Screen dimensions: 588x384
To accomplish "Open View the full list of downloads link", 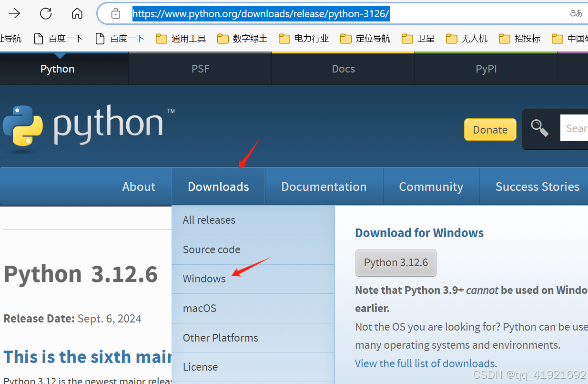I will (x=426, y=363).
